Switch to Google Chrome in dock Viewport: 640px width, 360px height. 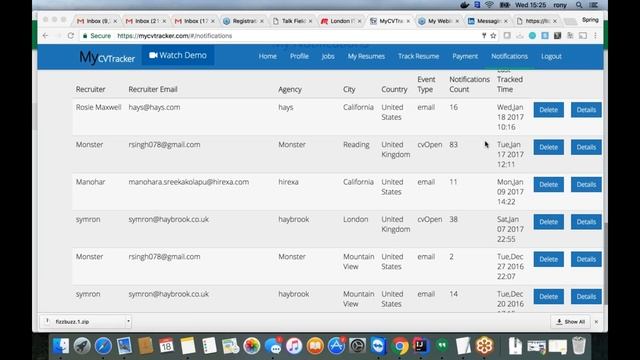click(400, 346)
